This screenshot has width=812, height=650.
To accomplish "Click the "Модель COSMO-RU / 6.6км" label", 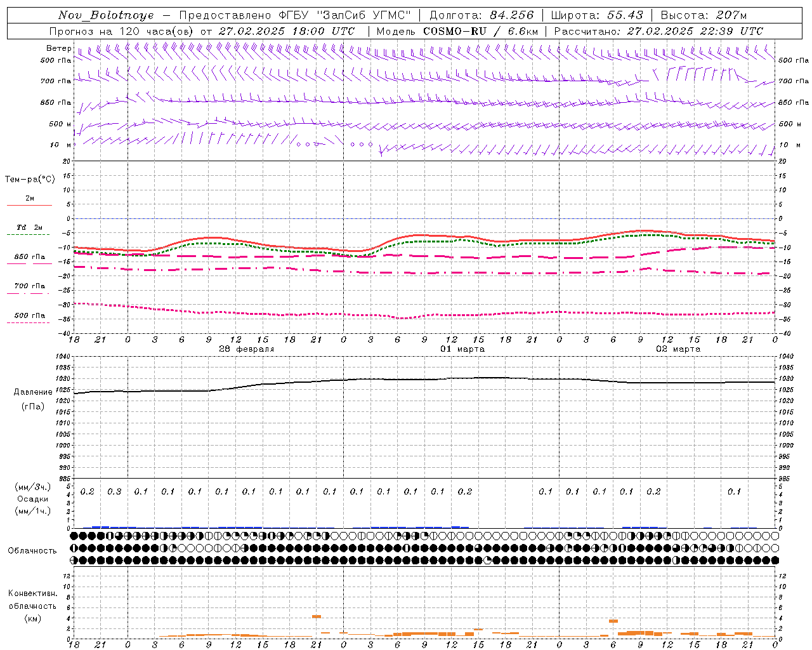I will click(x=457, y=31).
